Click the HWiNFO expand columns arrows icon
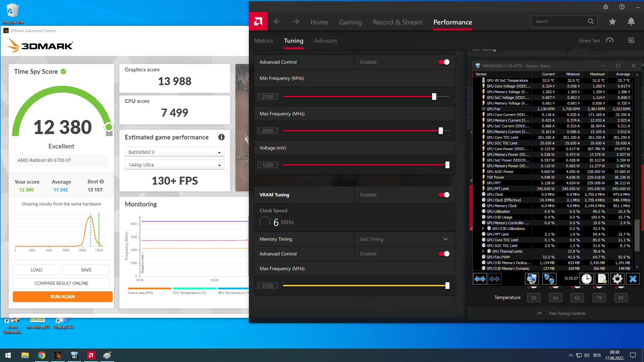 [480, 279]
